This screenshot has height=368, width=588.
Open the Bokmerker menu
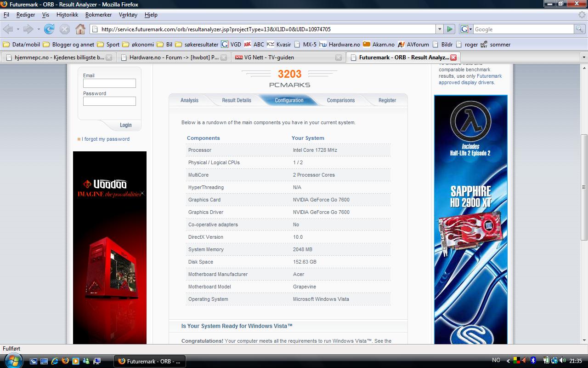click(98, 15)
